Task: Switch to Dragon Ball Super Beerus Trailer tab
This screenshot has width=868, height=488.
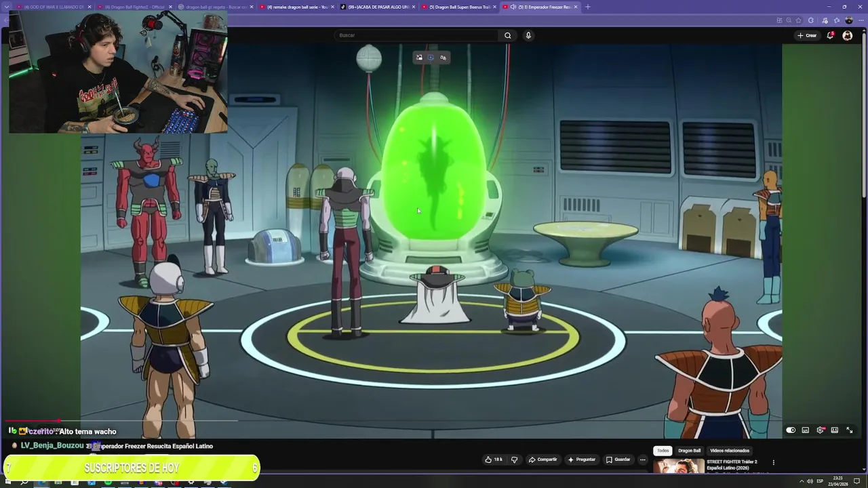Action: tap(458, 7)
